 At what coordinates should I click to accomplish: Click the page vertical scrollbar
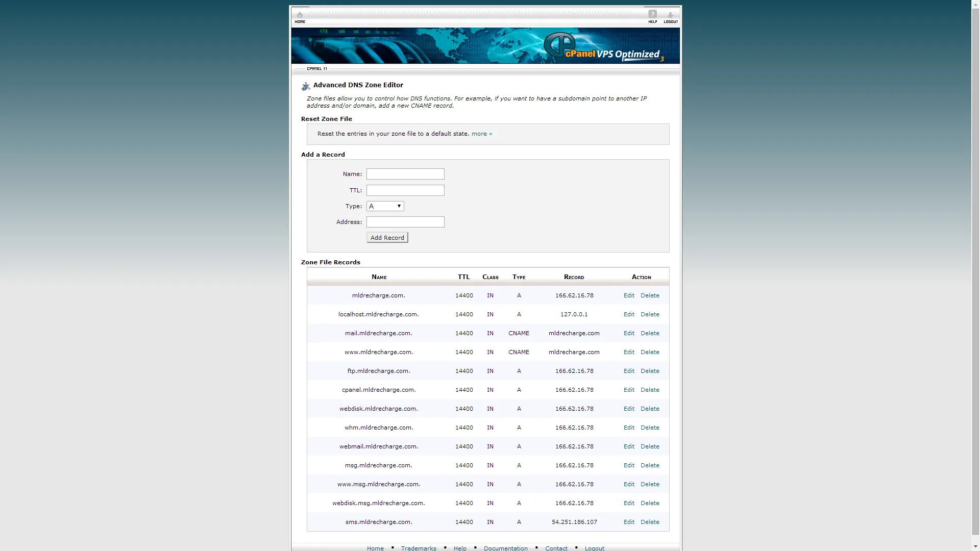pyautogui.click(x=975, y=275)
